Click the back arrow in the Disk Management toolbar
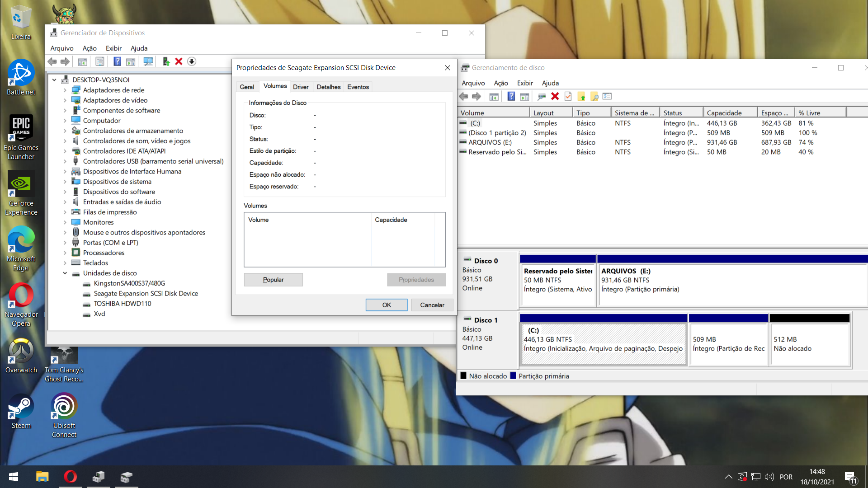 [x=463, y=96]
